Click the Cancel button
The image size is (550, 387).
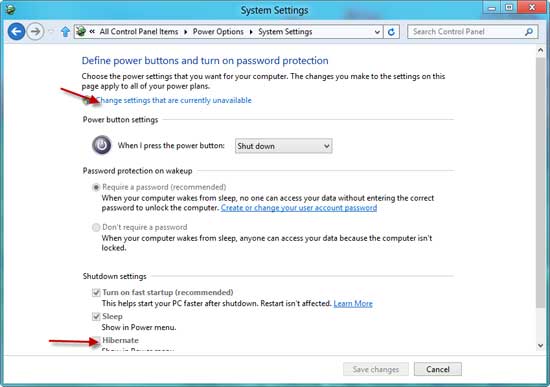tap(438, 369)
